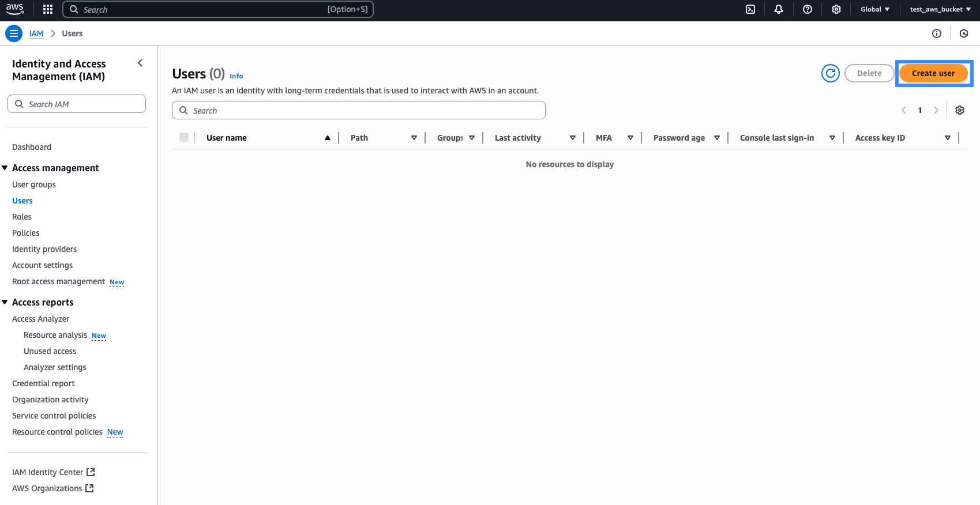Open Service control policies in sidebar
This screenshot has height=505, width=980.
click(54, 416)
